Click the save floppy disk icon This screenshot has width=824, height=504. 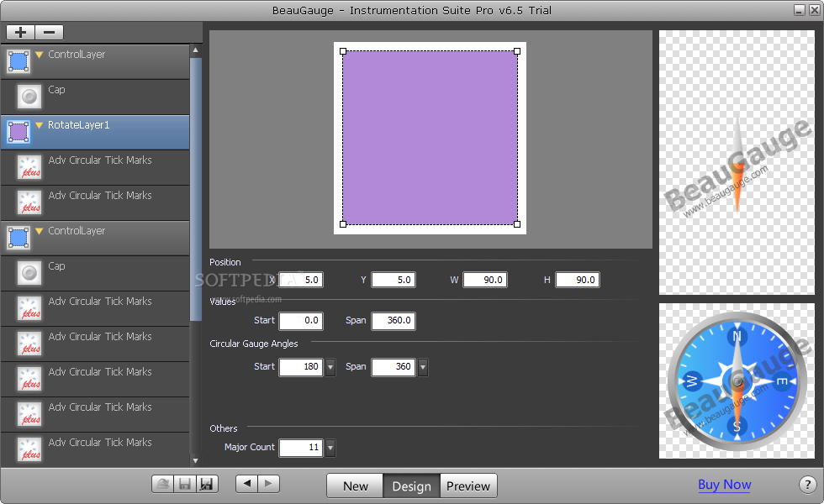tap(185, 484)
